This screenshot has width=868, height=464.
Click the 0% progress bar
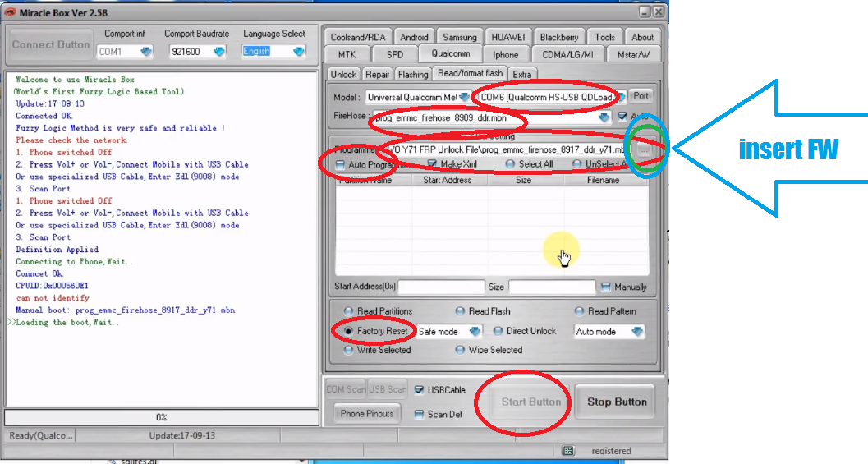coord(162,417)
